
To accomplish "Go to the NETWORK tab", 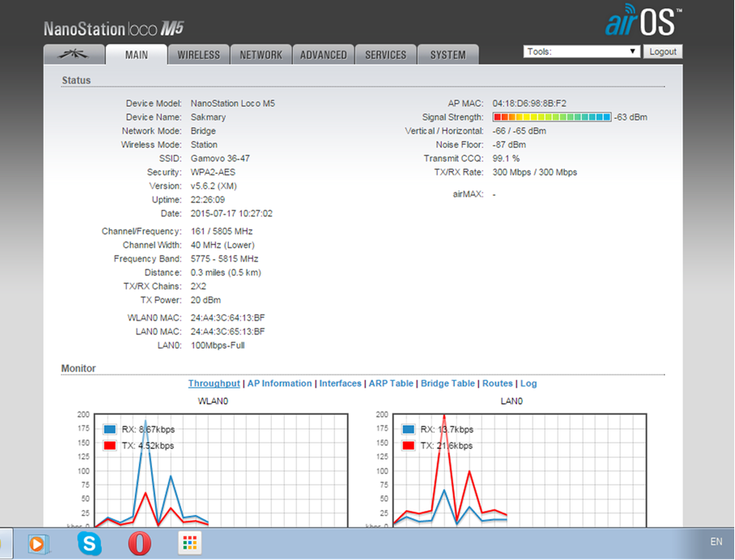I will click(x=261, y=55).
